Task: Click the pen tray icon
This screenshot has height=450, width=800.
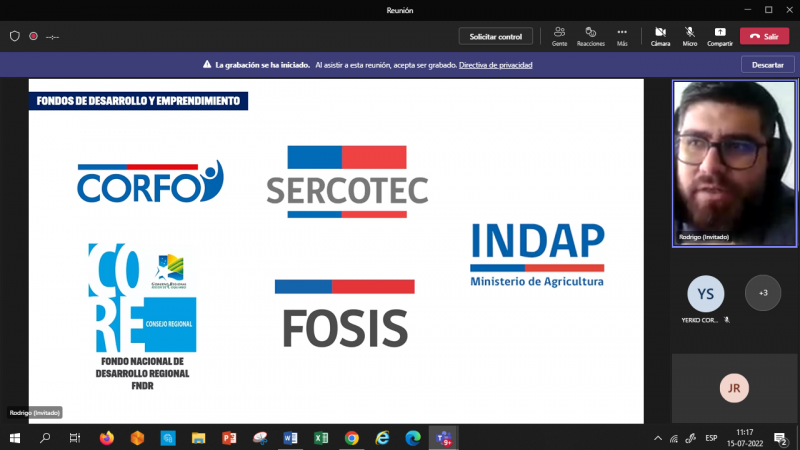Action: pos(690,438)
